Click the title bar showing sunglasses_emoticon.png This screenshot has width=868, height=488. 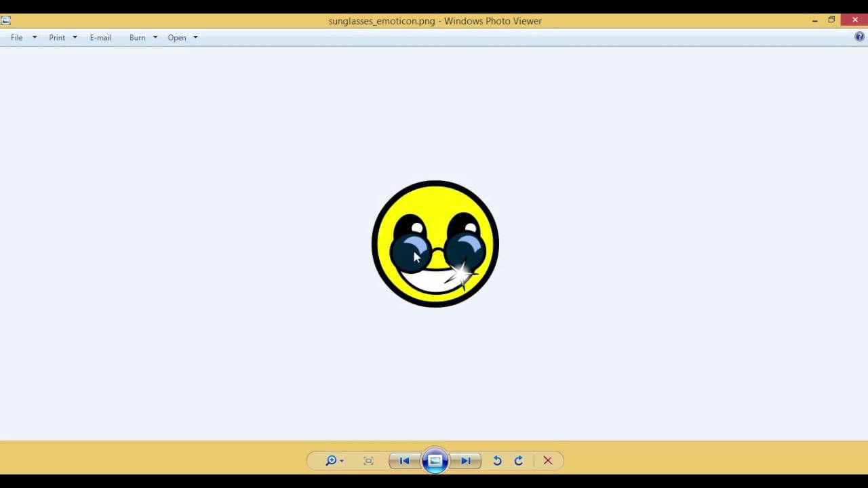(435, 21)
